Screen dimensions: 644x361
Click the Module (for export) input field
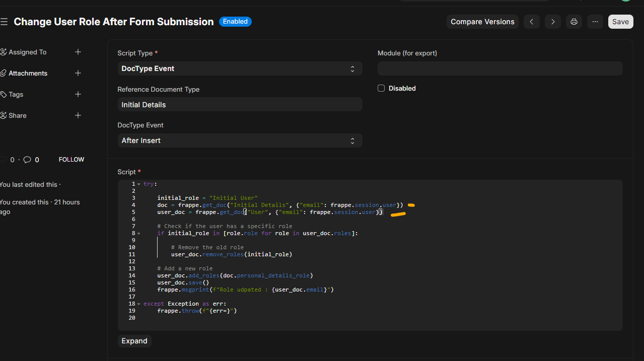tap(499, 68)
